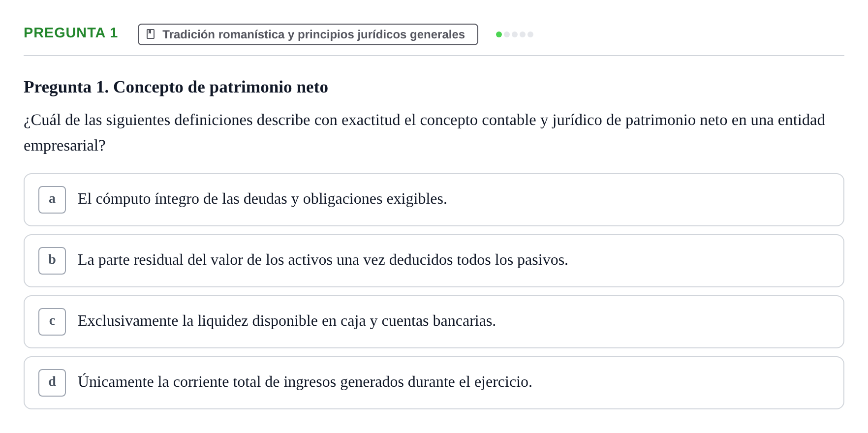This screenshot has height=433, width=868.
Task: Click the third progress dot
Action: coord(515,34)
